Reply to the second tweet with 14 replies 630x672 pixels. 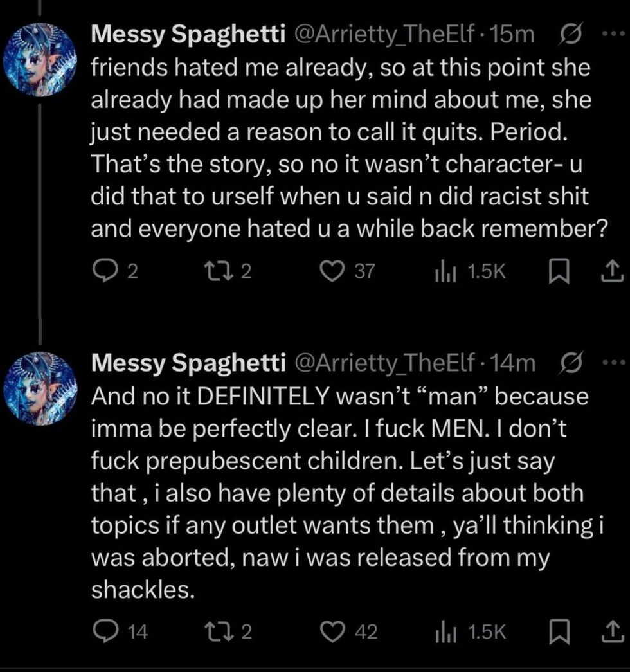click(102, 633)
